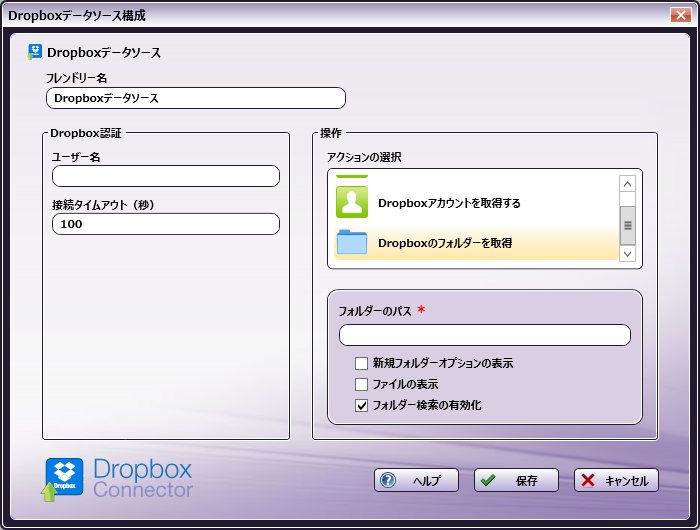Click フォルダー検索の有効化 label text
Image resolution: width=700 pixels, height=530 pixels.
pos(427,405)
